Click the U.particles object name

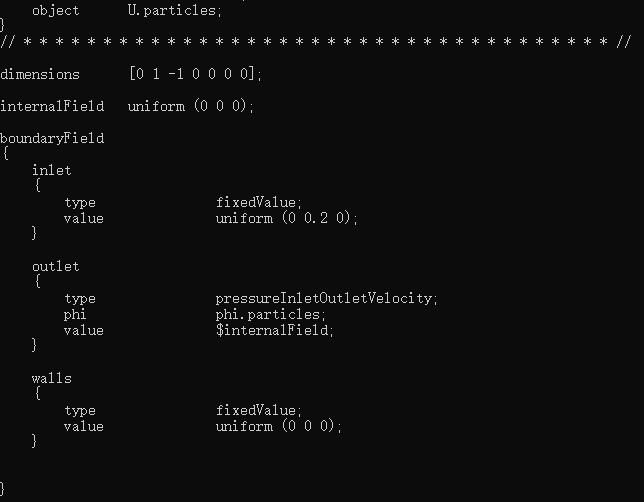[x=175, y=11]
